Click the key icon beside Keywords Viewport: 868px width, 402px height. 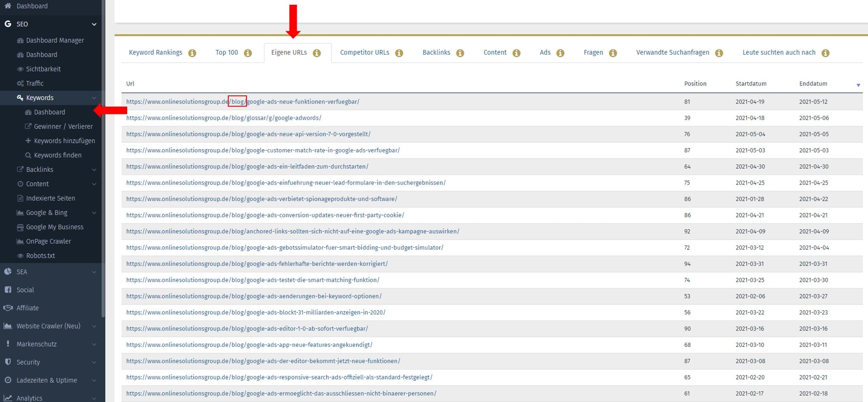pyautogui.click(x=20, y=98)
